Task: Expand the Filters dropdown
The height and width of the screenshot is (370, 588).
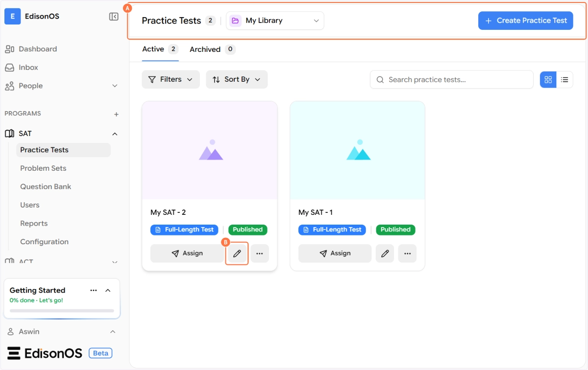Action: pyautogui.click(x=171, y=79)
